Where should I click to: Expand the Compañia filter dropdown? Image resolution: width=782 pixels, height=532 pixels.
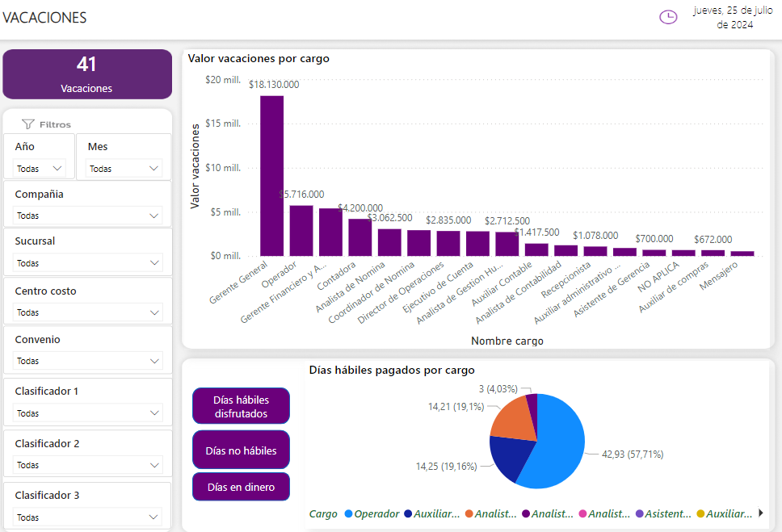click(x=87, y=216)
